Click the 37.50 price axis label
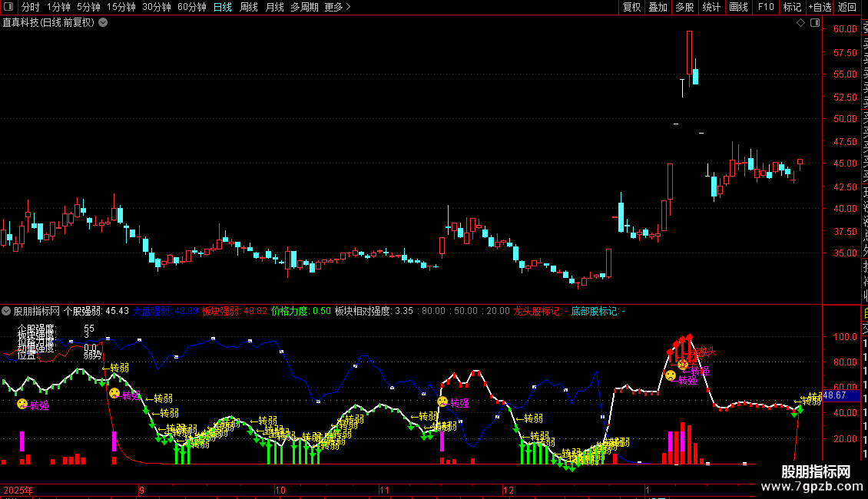 tap(845, 232)
